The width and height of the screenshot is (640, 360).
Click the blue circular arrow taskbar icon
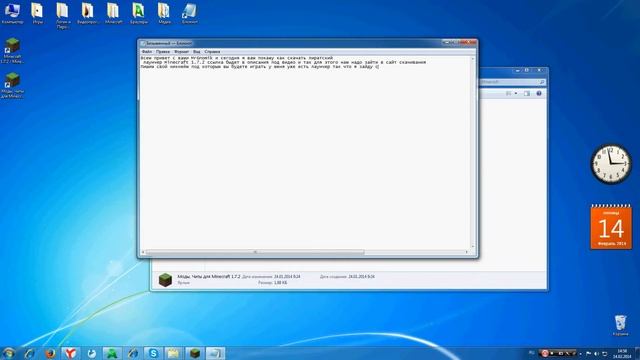point(91,353)
